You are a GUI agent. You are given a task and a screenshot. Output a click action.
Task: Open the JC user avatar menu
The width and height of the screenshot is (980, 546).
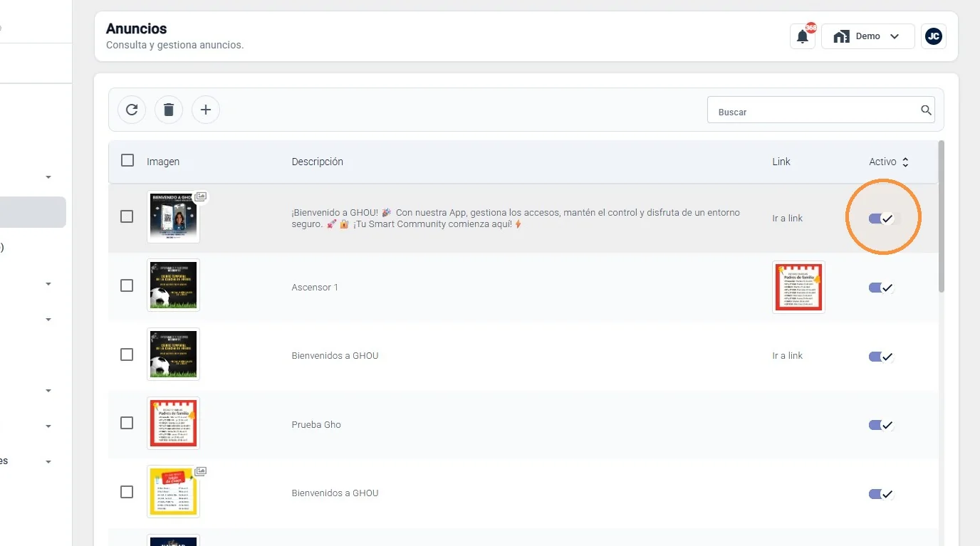(934, 36)
